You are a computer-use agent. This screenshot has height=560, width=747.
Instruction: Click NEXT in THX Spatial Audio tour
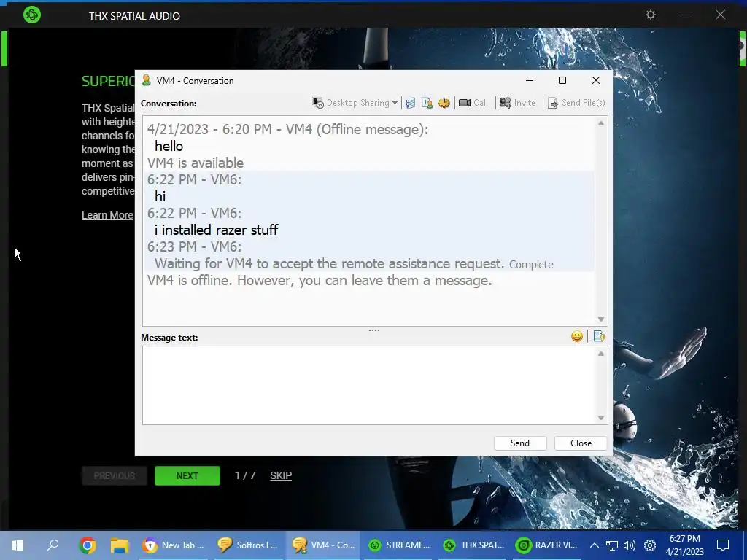click(187, 475)
